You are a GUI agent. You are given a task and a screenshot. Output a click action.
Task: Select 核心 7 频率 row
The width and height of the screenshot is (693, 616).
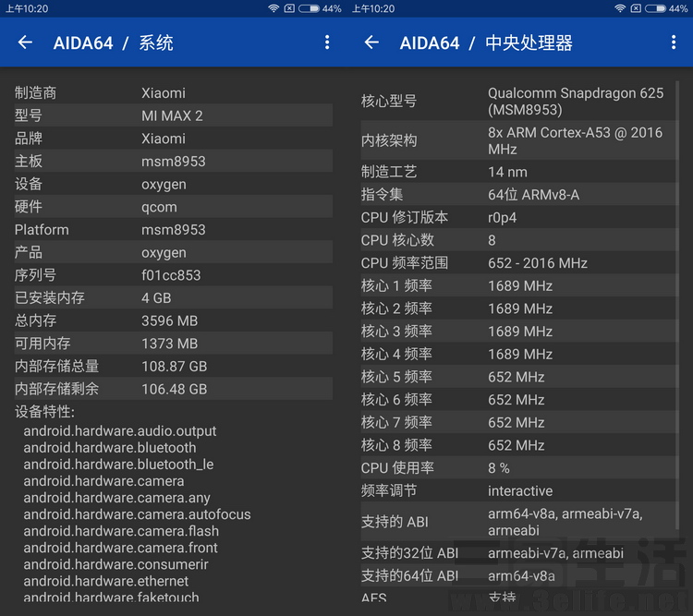[x=518, y=422]
